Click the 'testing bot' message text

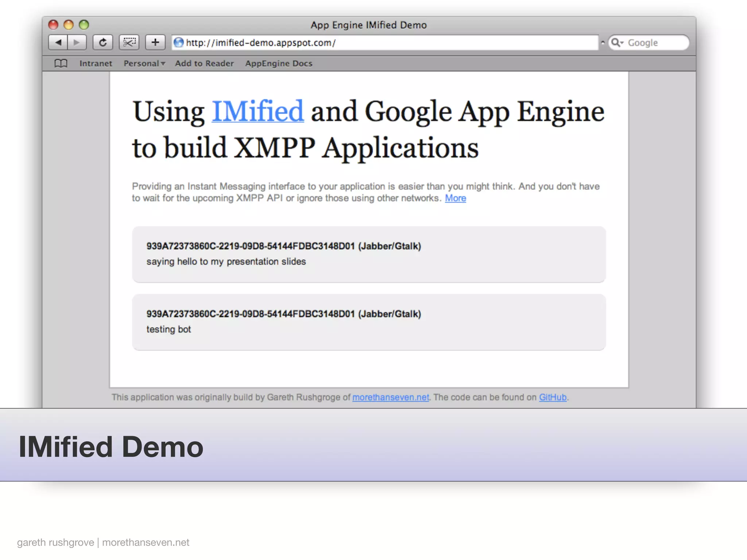[x=169, y=329]
